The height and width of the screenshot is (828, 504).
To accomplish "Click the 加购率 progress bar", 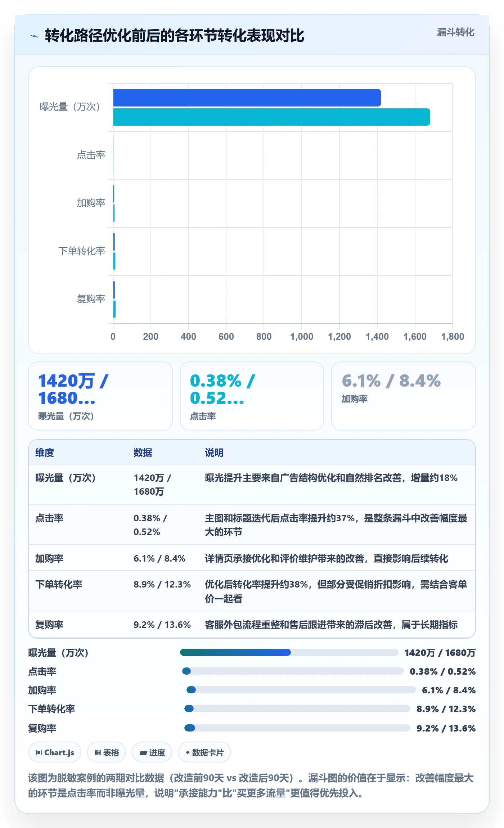I will [301, 690].
